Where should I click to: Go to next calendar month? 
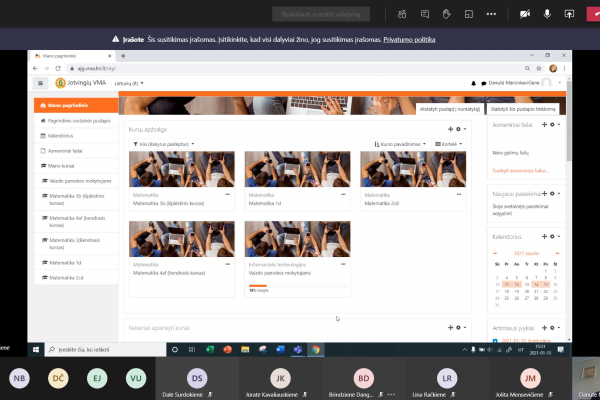click(558, 253)
